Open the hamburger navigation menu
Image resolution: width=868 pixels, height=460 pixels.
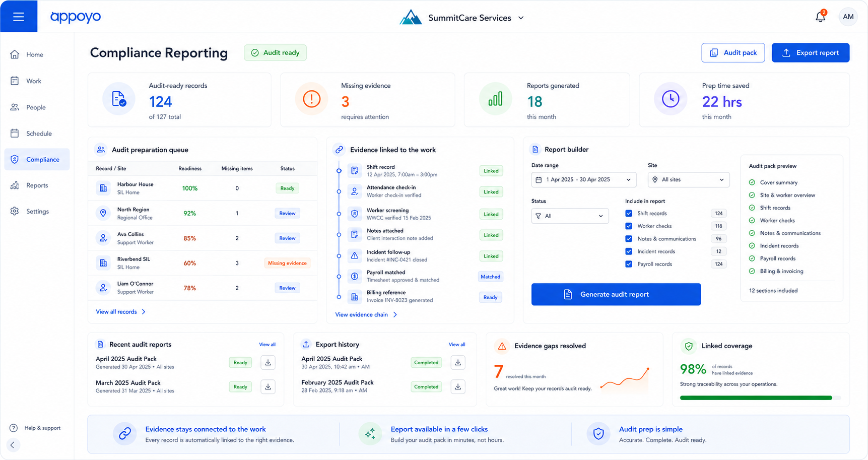point(19,17)
